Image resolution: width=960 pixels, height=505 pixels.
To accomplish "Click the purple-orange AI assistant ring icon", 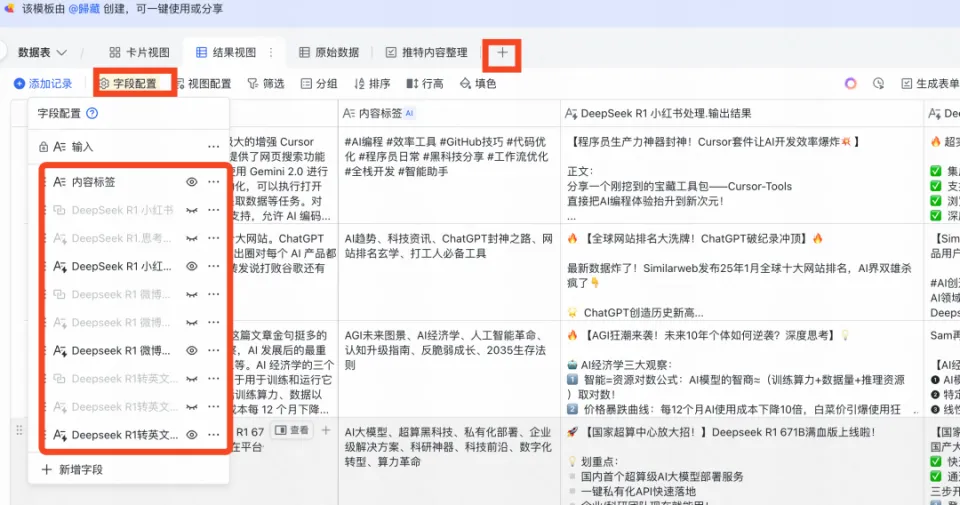I will click(x=850, y=84).
